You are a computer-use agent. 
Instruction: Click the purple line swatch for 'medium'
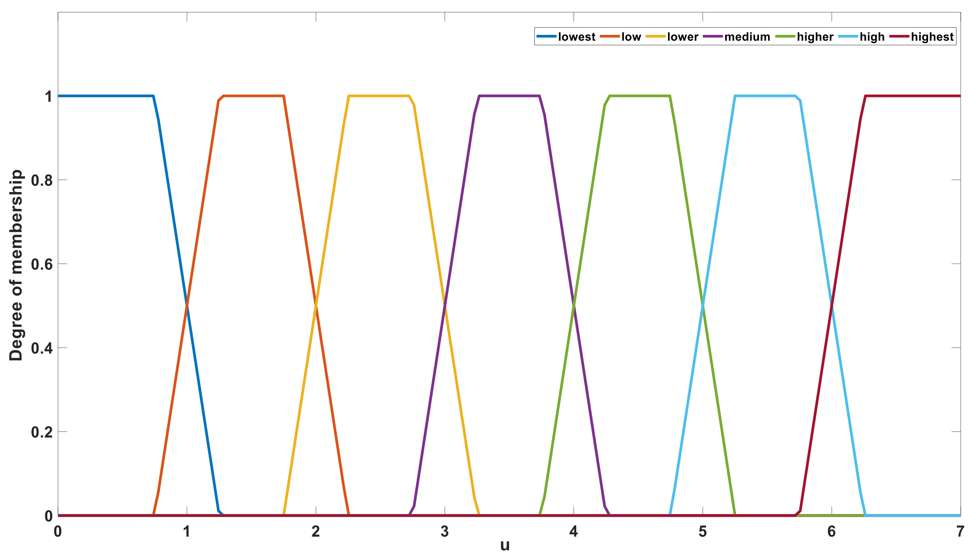(713, 36)
